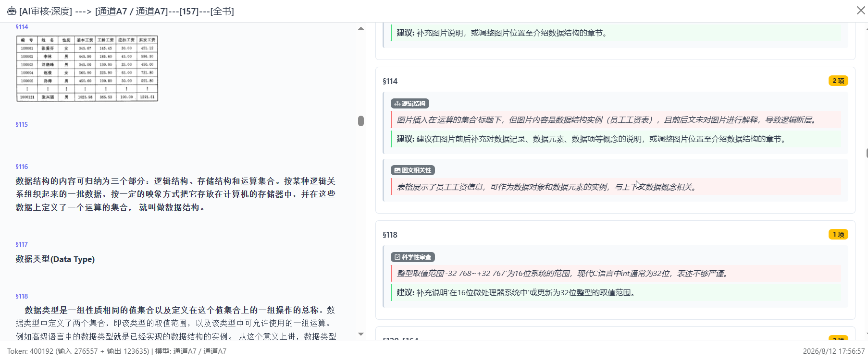The width and height of the screenshot is (868, 360).
Task: Click the timestamp 2026/8/12 17:56:57
Action: pyautogui.click(x=833, y=351)
